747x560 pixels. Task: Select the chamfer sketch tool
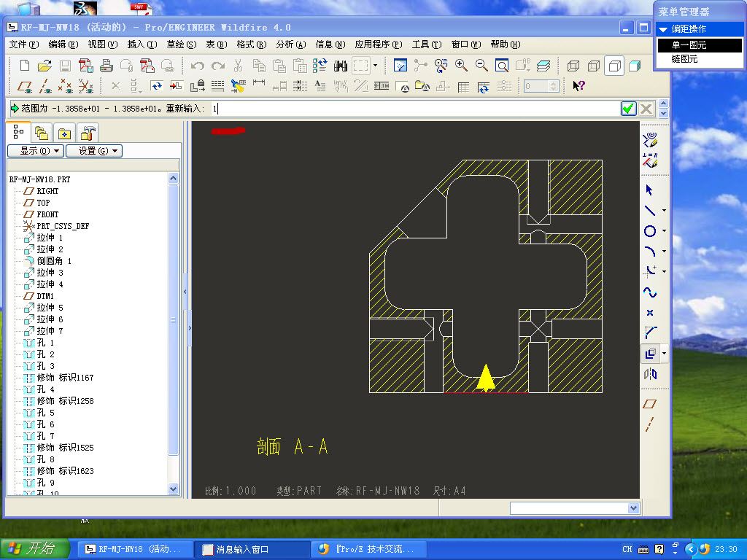[650, 332]
